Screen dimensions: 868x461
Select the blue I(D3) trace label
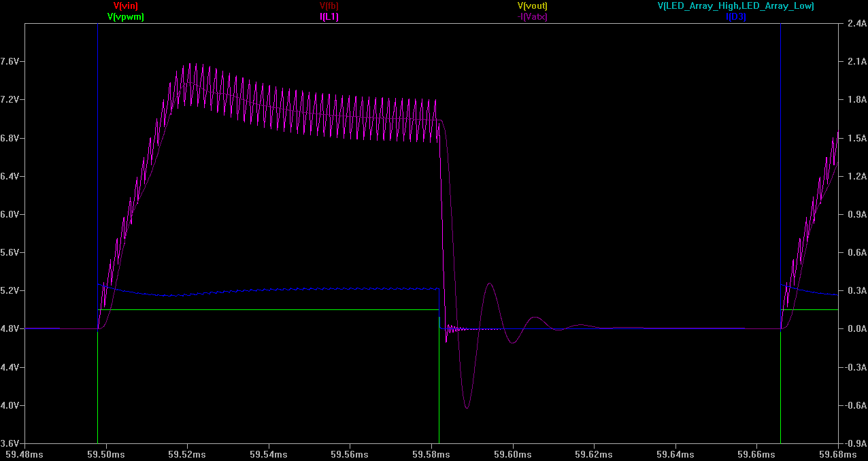pos(736,17)
